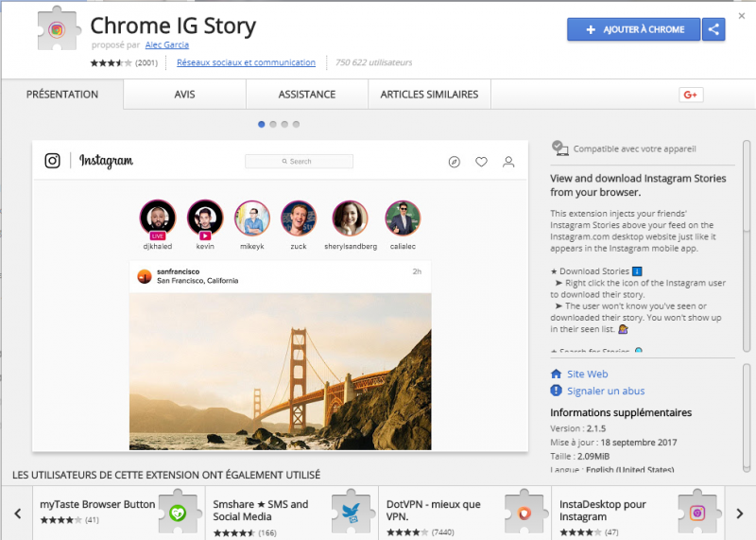
Task: Click the myTaste star rating (41)
Action: coord(60,520)
